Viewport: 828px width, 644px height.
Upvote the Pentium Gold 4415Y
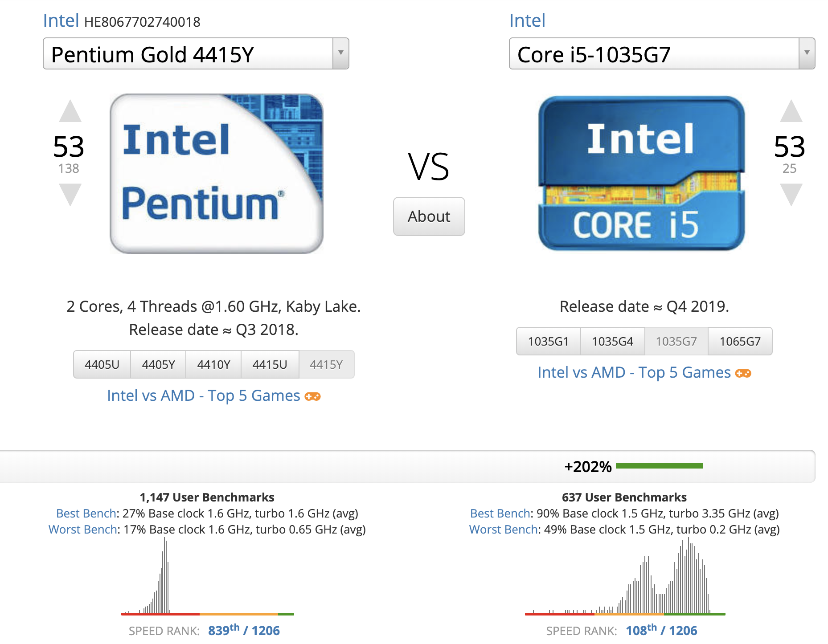70,111
